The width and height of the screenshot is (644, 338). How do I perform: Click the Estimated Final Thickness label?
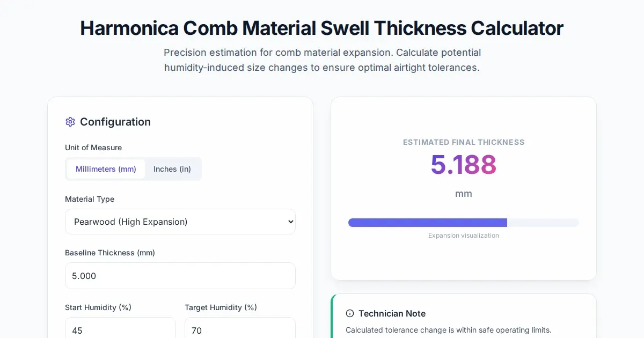tap(463, 142)
